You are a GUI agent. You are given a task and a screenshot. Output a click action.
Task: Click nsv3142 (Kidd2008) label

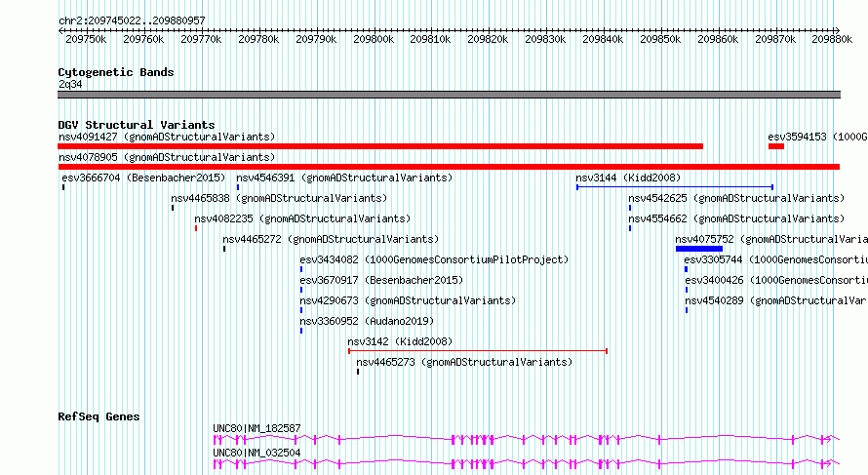[x=400, y=341]
